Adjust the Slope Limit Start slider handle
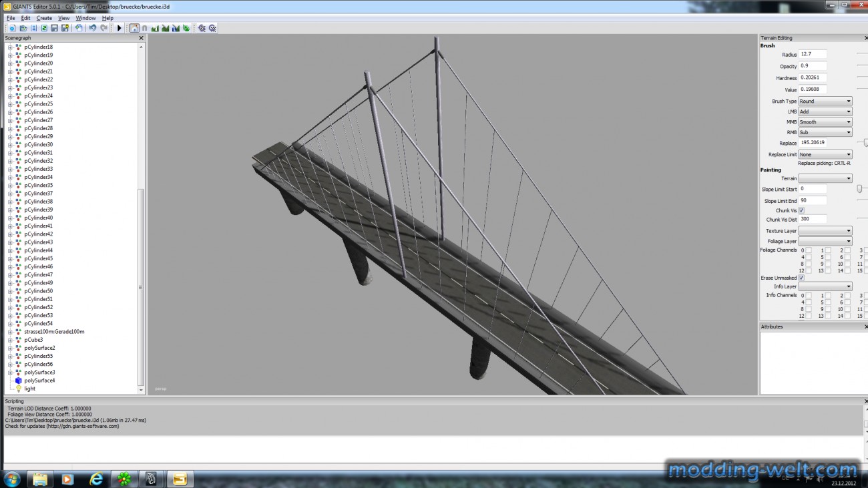This screenshot has width=868, height=488. pyautogui.click(x=860, y=190)
